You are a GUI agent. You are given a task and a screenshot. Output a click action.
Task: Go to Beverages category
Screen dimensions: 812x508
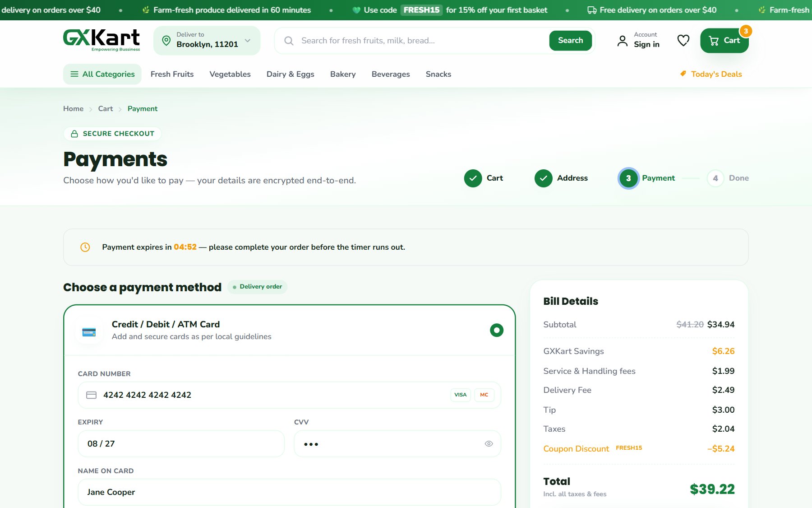coord(391,74)
